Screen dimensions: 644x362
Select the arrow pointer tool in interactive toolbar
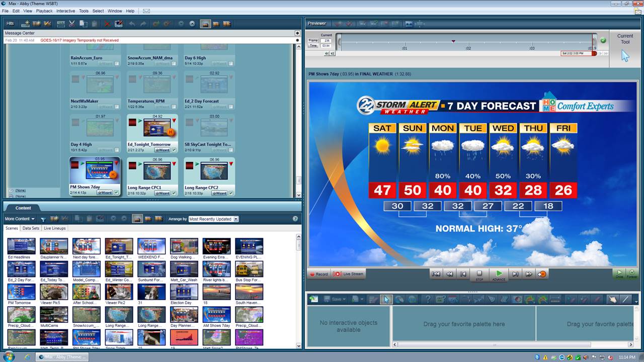pos(386,299)
